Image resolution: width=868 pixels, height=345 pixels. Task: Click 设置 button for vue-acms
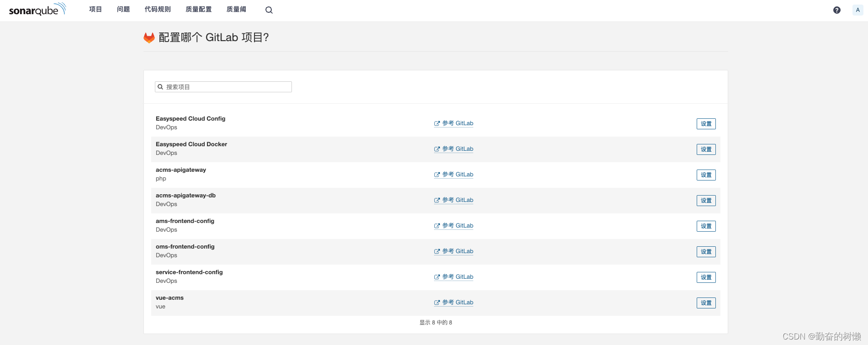[706, 303]
